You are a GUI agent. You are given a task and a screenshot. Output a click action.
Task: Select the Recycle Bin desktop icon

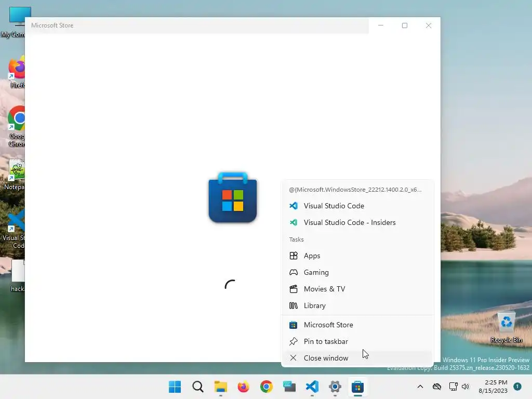[x=506, y=327]
